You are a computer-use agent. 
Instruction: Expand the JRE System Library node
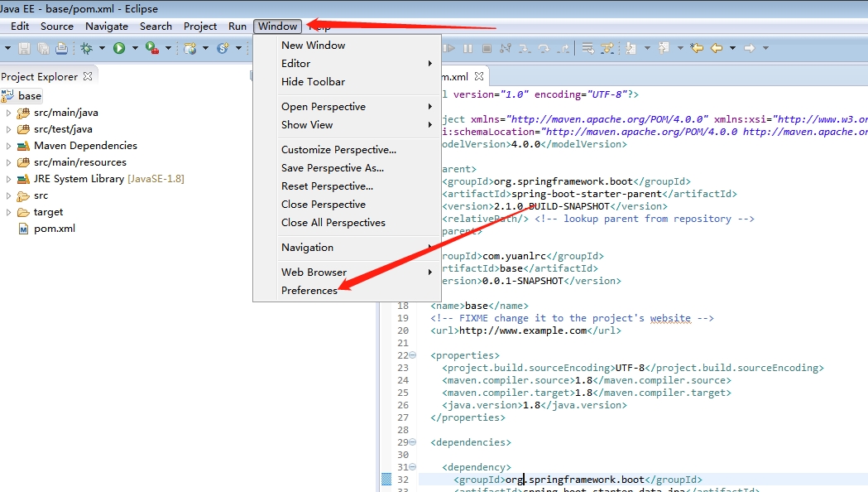pyautogui.click(x=8, y=179)
